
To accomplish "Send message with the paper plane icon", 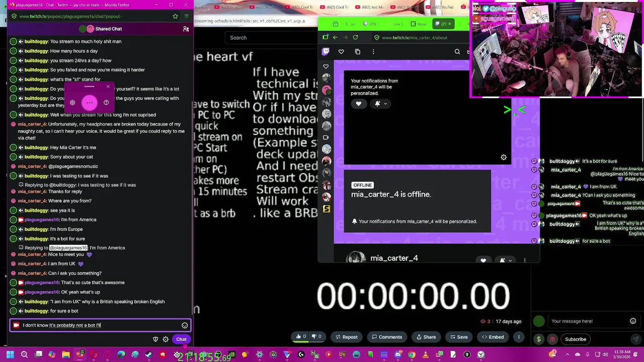I will tap(636, 339).
